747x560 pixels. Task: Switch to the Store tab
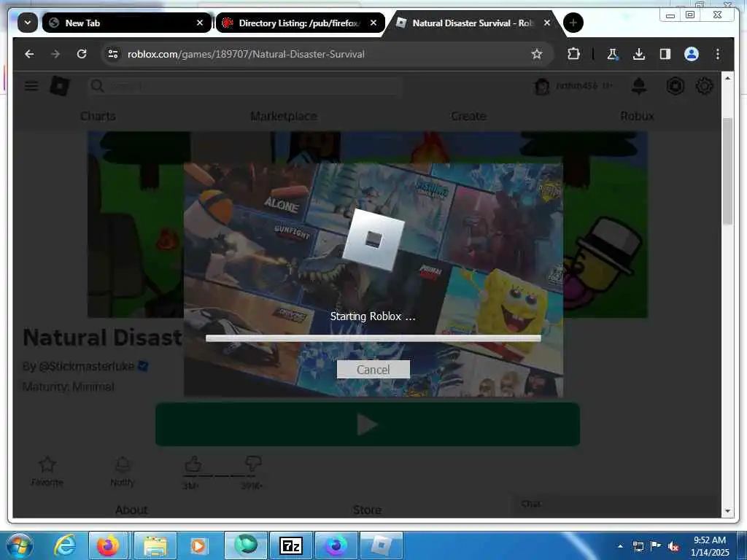[368, 510]
